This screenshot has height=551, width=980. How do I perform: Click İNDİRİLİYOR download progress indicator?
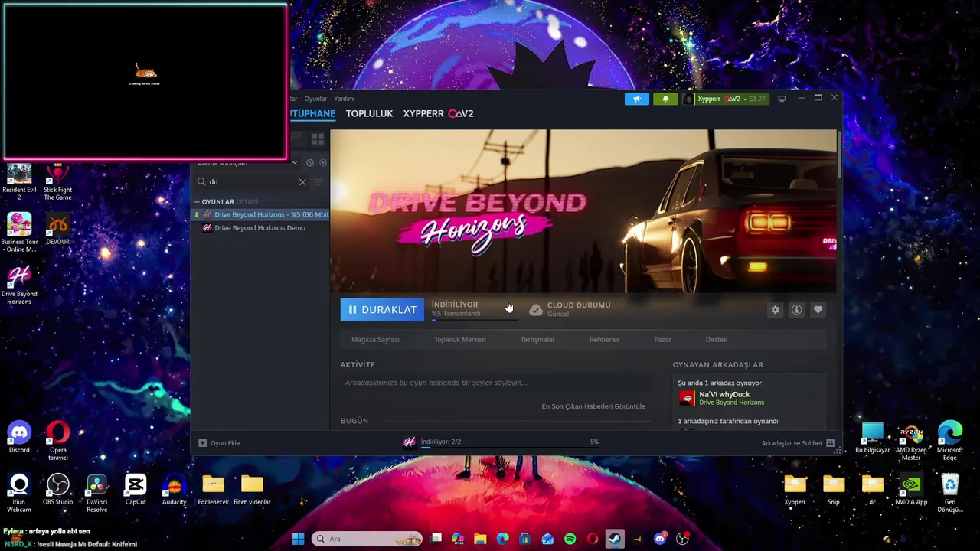(473, 309)
